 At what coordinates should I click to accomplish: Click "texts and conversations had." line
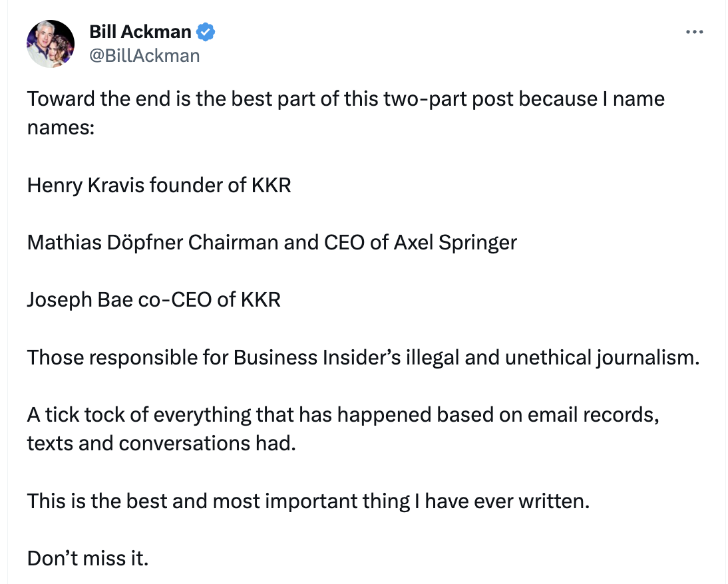(160, 442)
